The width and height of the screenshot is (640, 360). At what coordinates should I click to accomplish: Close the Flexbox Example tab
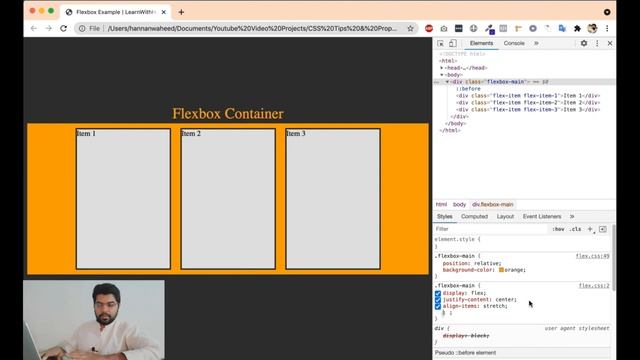point(164,12)
